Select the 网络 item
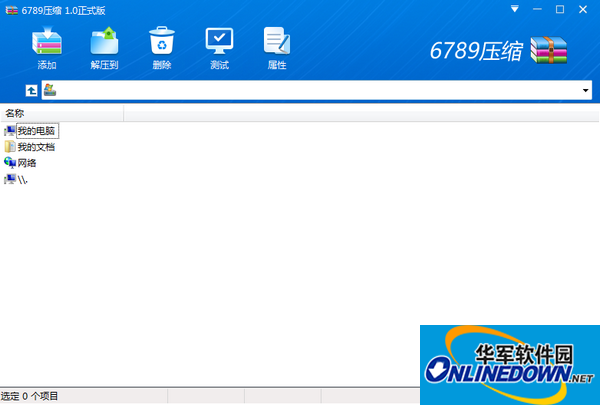Viewport: 600px width, 405px height. point(27,163)
